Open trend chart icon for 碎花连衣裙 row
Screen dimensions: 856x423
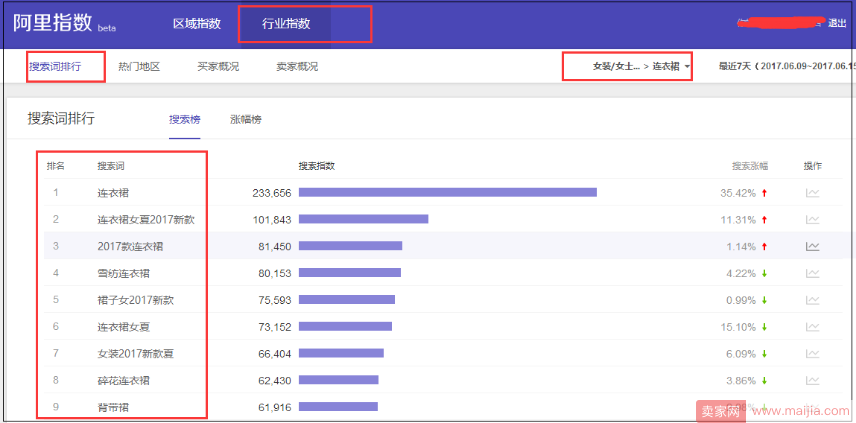tap(812, 380)
